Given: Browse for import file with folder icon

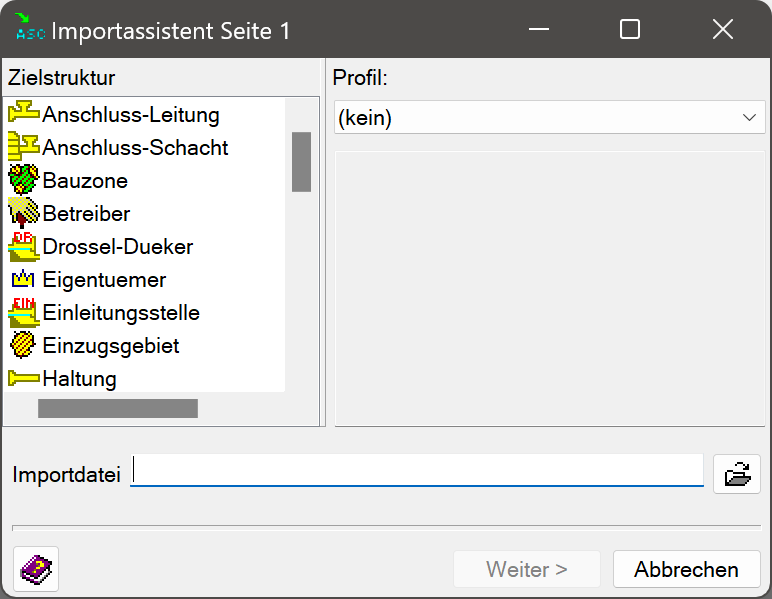Looking at the screenshot, I should tap(737, 474).
